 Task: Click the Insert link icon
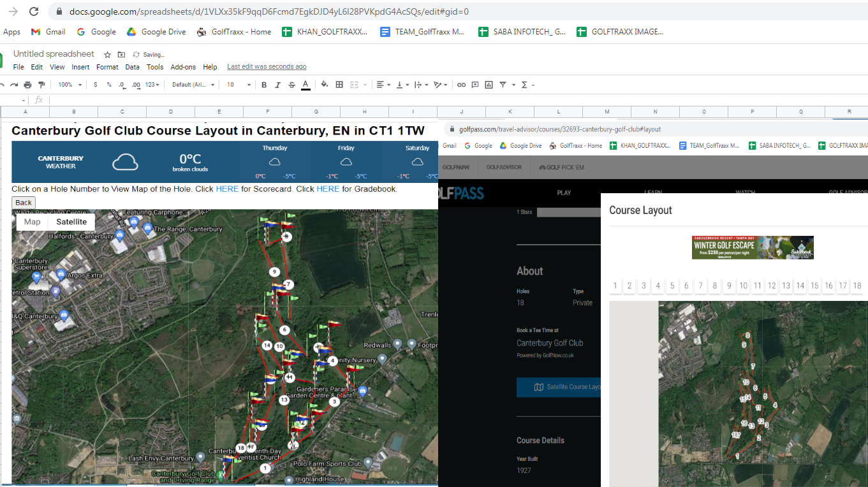461,85
